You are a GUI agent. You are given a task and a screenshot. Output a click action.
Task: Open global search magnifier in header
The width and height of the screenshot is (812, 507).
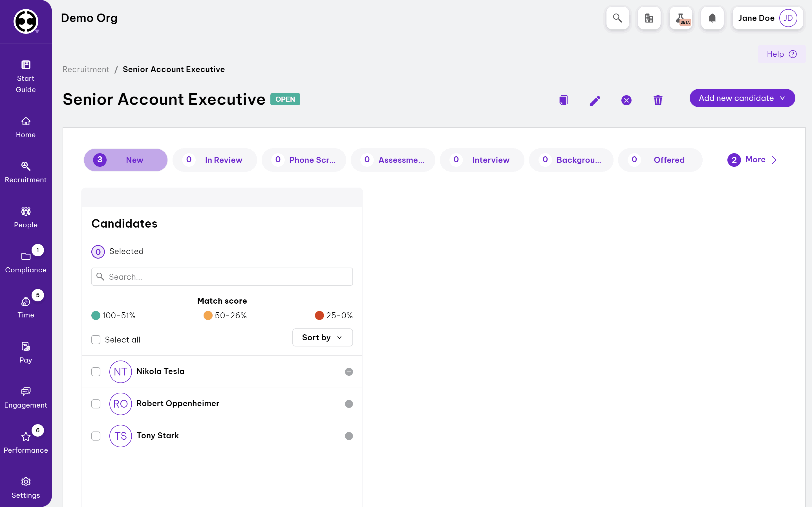617,18
